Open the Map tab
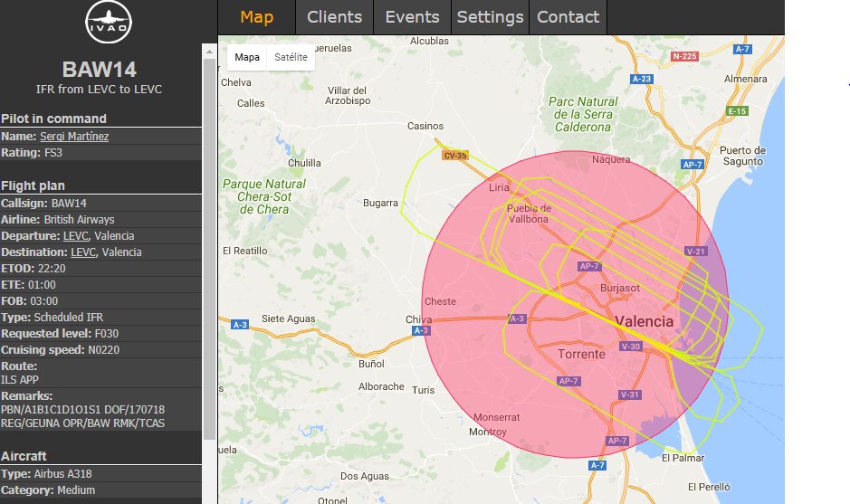Screen dimensions: 850x504 tap(257, 17)
